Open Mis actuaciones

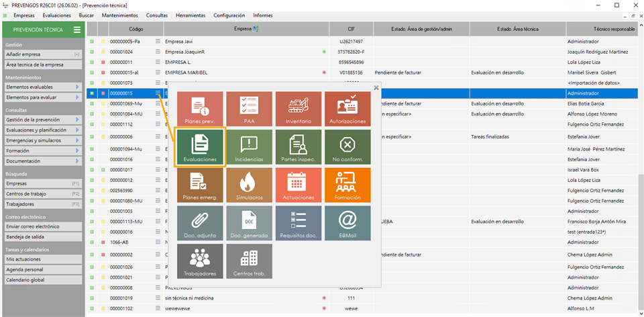(x=43, y=259)
